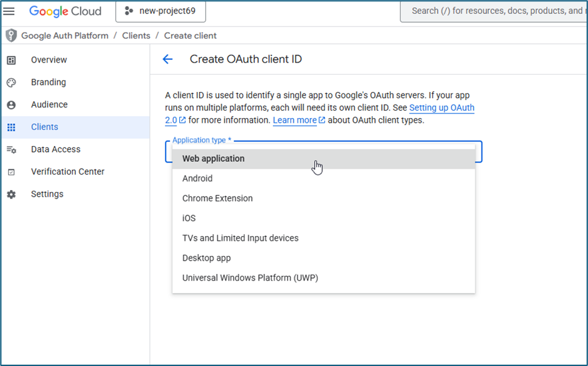Select Web application from the dropdown

(214, 159)
